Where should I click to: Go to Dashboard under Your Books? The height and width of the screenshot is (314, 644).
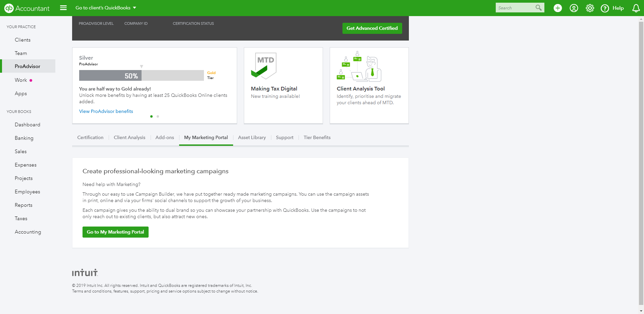(28, 125)
